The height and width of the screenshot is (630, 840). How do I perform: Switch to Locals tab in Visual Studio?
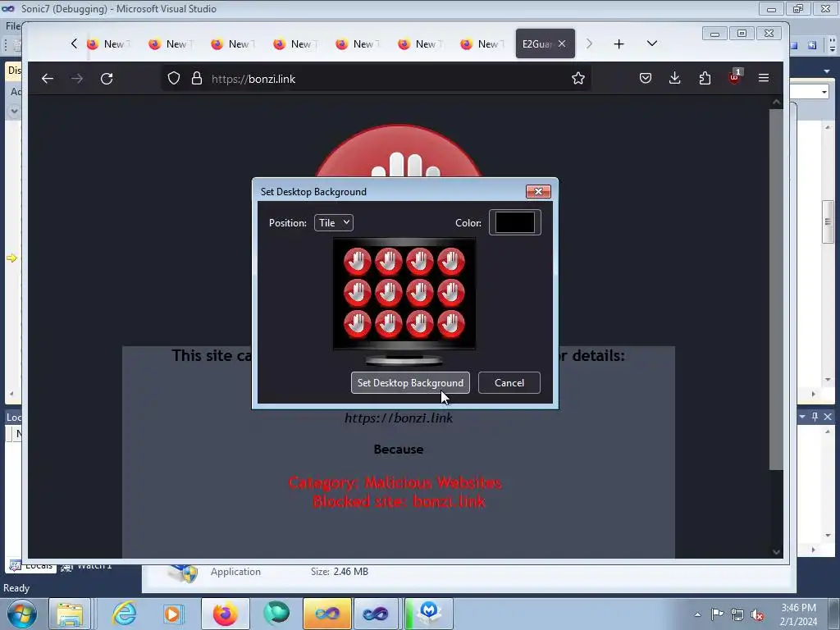[31, 566]
